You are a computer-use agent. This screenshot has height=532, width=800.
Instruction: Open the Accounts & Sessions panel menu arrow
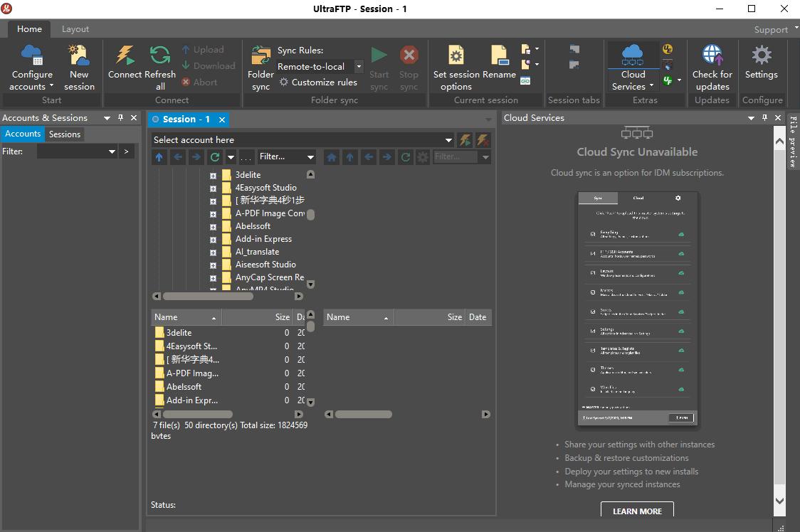tap(107, 118)
